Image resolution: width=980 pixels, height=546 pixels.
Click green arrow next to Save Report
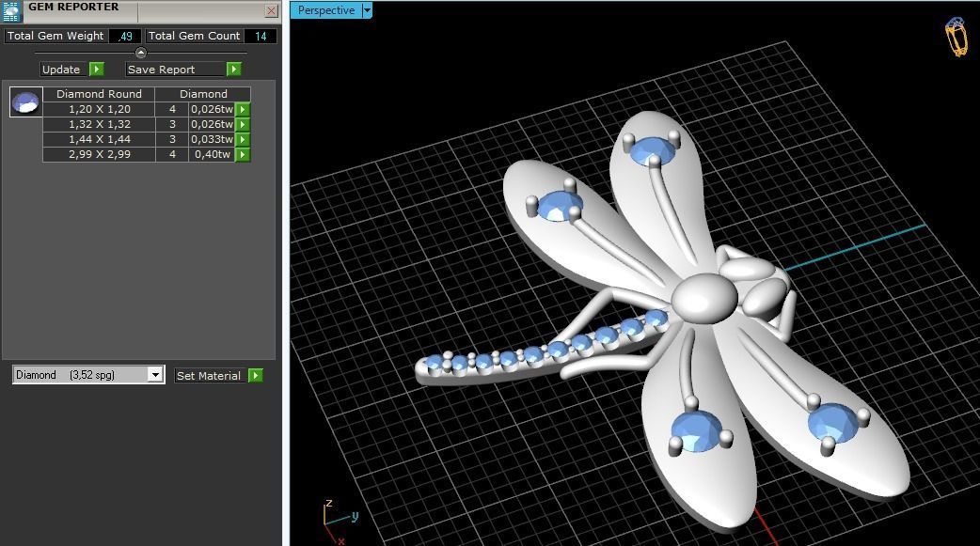[x=234, y=70]
